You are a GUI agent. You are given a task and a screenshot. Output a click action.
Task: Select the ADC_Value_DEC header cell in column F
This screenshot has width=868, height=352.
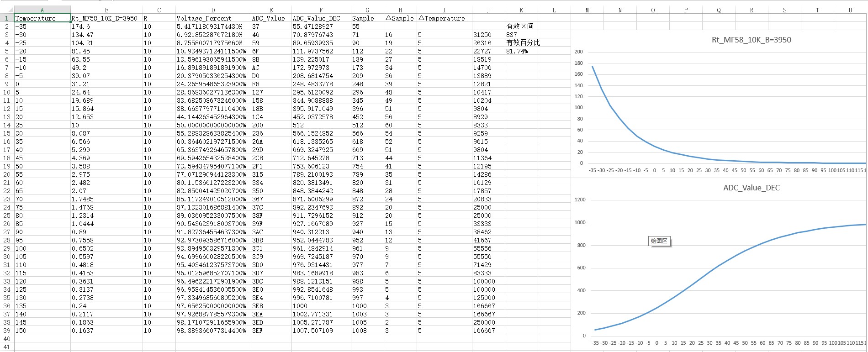321,18
